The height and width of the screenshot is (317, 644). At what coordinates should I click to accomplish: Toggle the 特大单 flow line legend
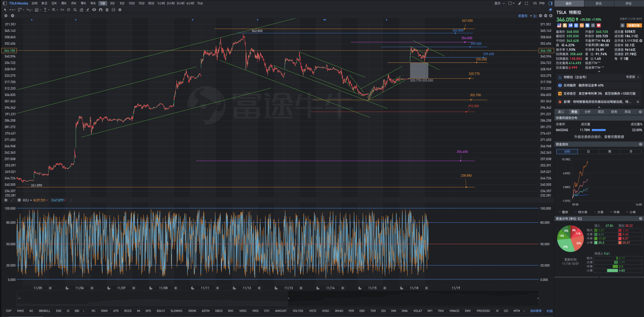[x=581, y=212]
